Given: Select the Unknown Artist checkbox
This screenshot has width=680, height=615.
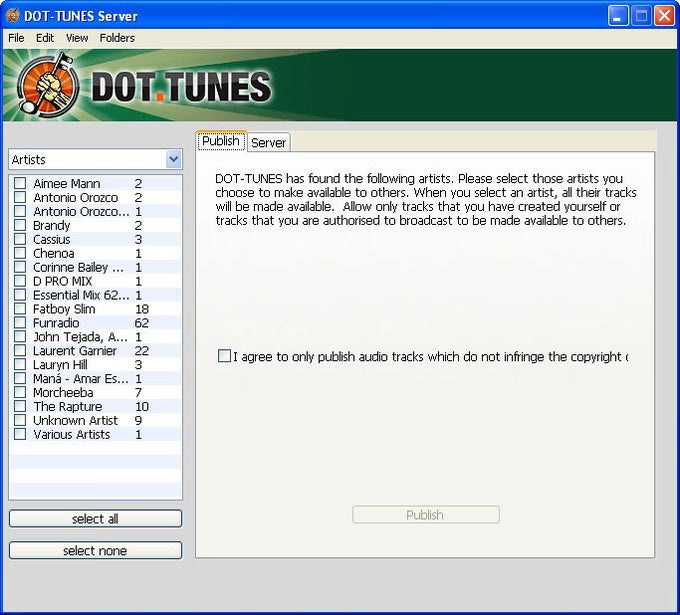Looking at the screenshot, I should (x=20, y=420).
